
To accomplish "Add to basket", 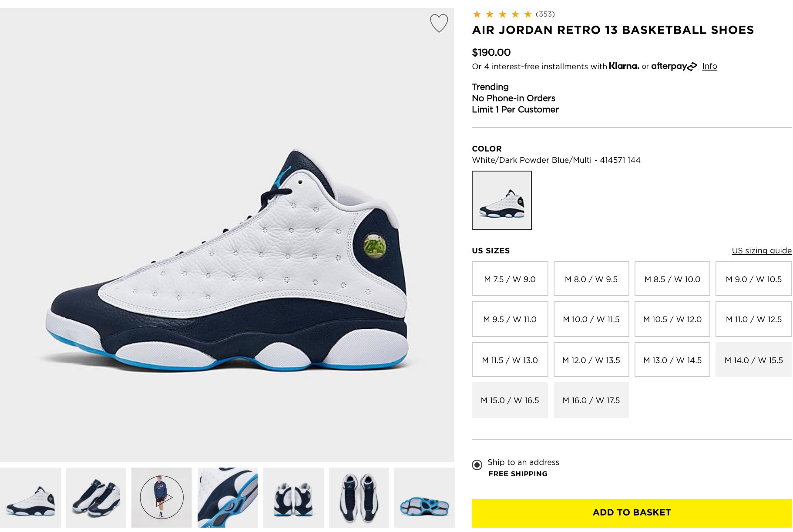I will click(632, 512).
